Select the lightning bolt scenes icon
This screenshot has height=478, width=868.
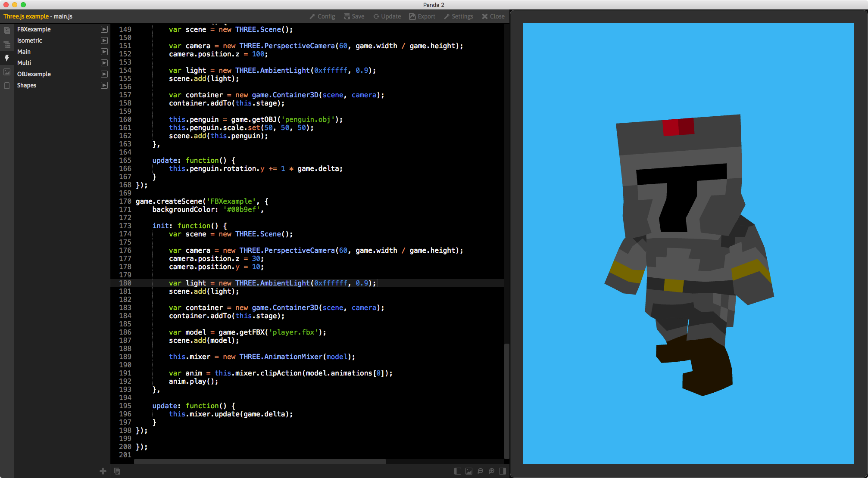coord(7,58)
